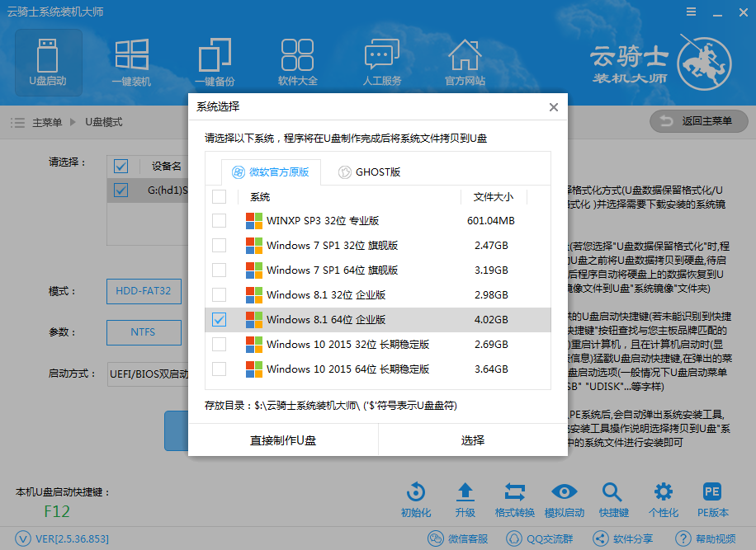756x550 pixels.
Task: Select the 一键装机 one-click install icon
Action: pos(131,55)
